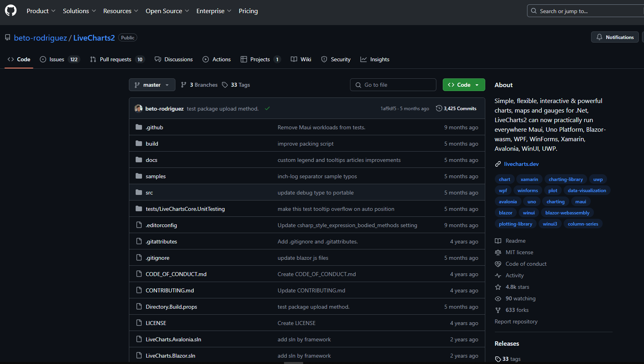Click the stars star icon
Viewport: 644px width, 364px height.
click(x=498, y=287)
